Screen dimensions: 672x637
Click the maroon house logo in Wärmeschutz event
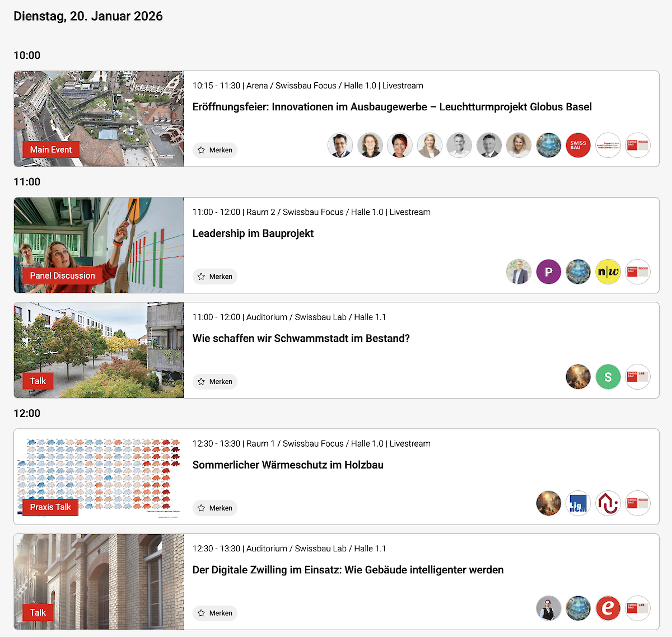tap(608, 504)
